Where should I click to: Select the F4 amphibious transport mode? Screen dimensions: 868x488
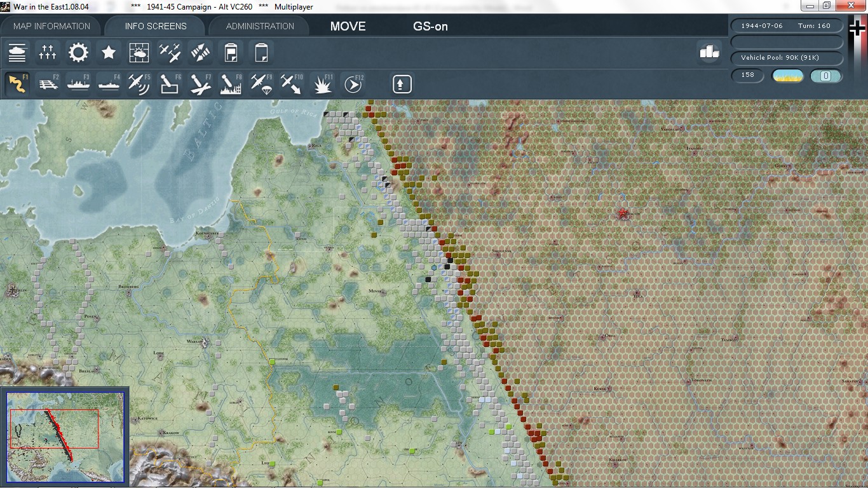[109, 84]
